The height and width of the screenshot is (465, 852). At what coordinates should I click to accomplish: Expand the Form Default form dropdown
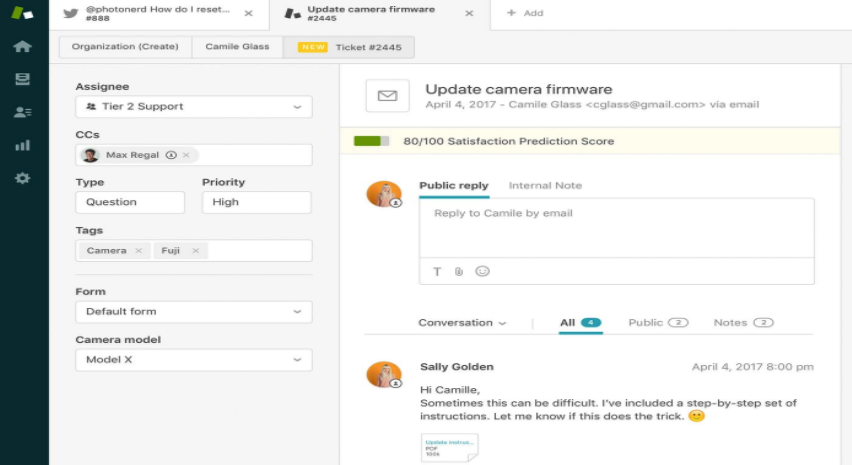[x=193, y=312]
